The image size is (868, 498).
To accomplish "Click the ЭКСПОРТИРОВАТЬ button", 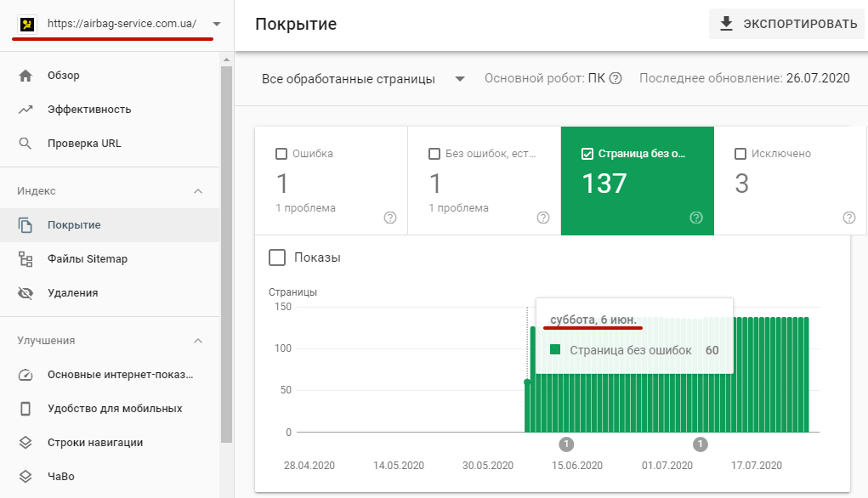I will pos(786,24).
